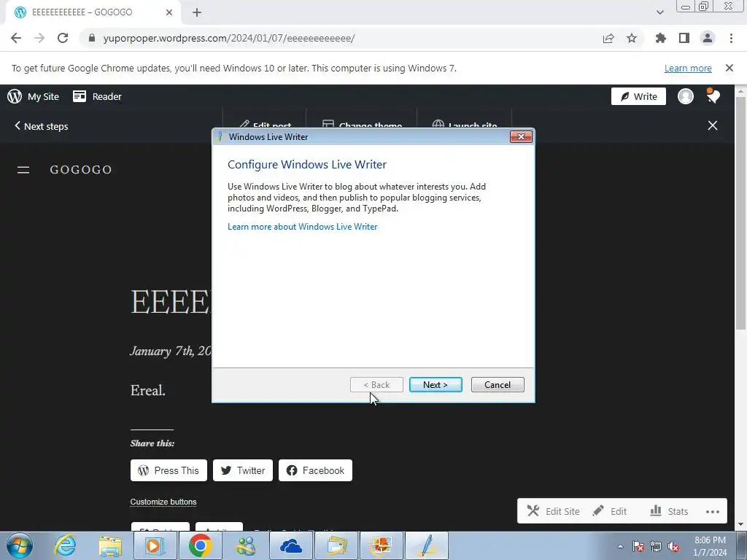Select the EEEEEEEEEEEE – GOGOGO tab
The width and height of the screenshot is (747, 560).
click(93, 12)
